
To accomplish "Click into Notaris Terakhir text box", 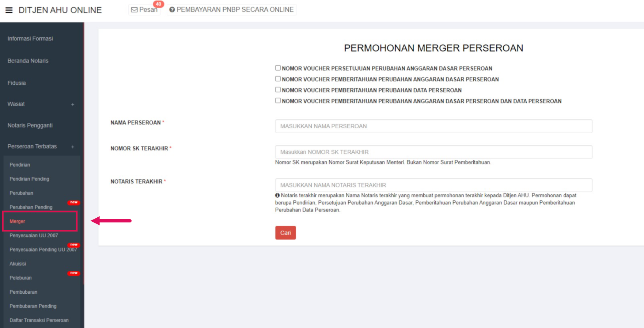I will (x=433, y=185).
